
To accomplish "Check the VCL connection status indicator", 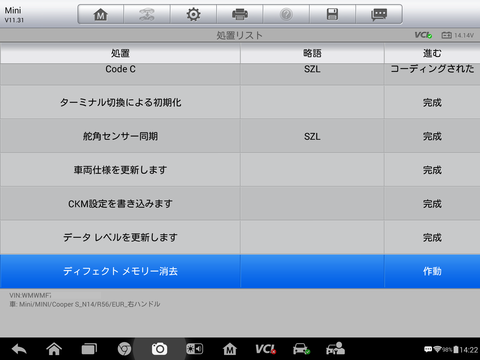I will pyautogui.click(x=423, y=35).
